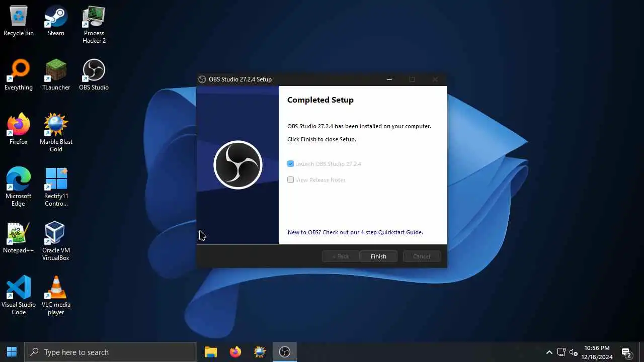Screen dimensions: 644x362
Task: Open File Explorer from the taskbar
Action: pos(210,352)
